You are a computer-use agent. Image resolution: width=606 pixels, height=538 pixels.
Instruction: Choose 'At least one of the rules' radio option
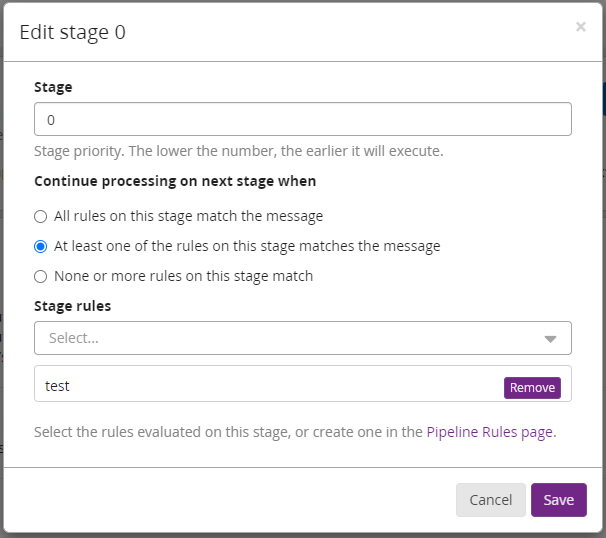click(41, 246)
